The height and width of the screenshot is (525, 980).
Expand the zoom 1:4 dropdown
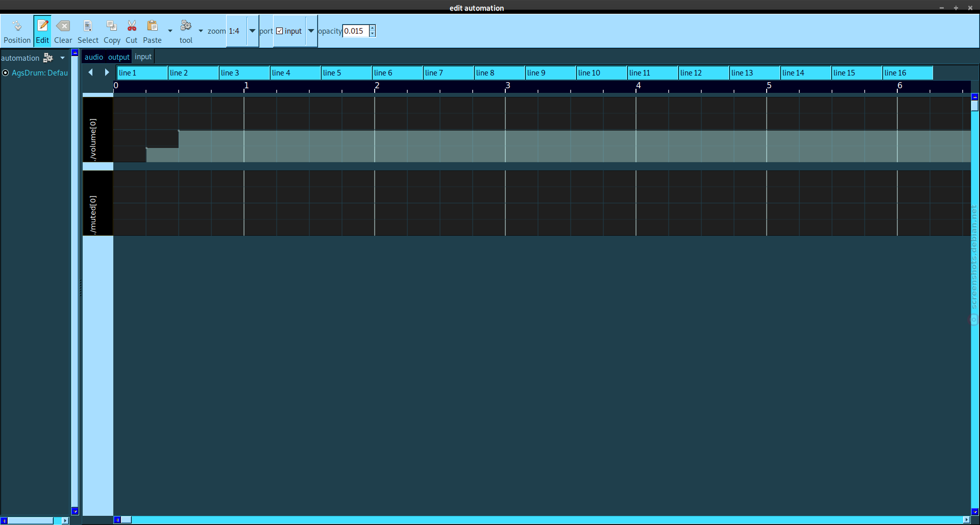pos(252,31)
